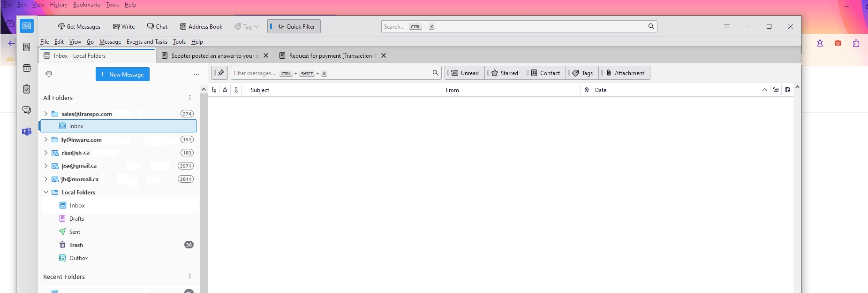Open the Thunderbird hamburger app menu
This screenshot has width=868, height=293.
pyautogui.click(x=727, y=26)
